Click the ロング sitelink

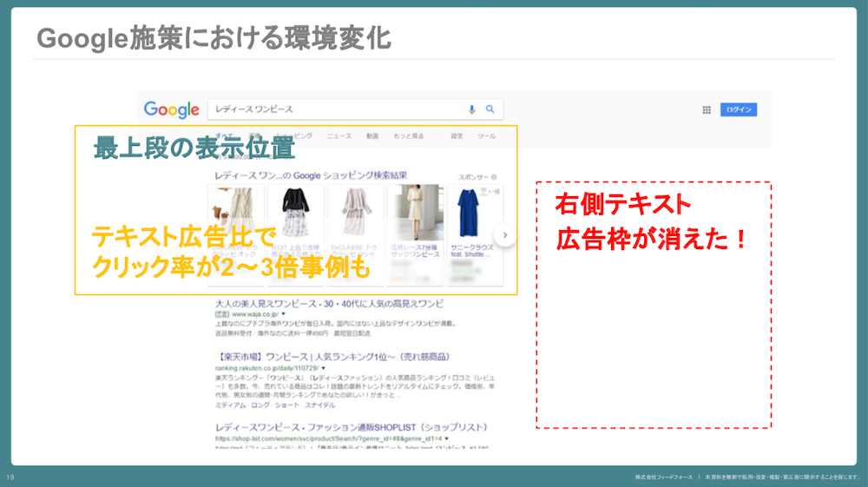(260, 405)
